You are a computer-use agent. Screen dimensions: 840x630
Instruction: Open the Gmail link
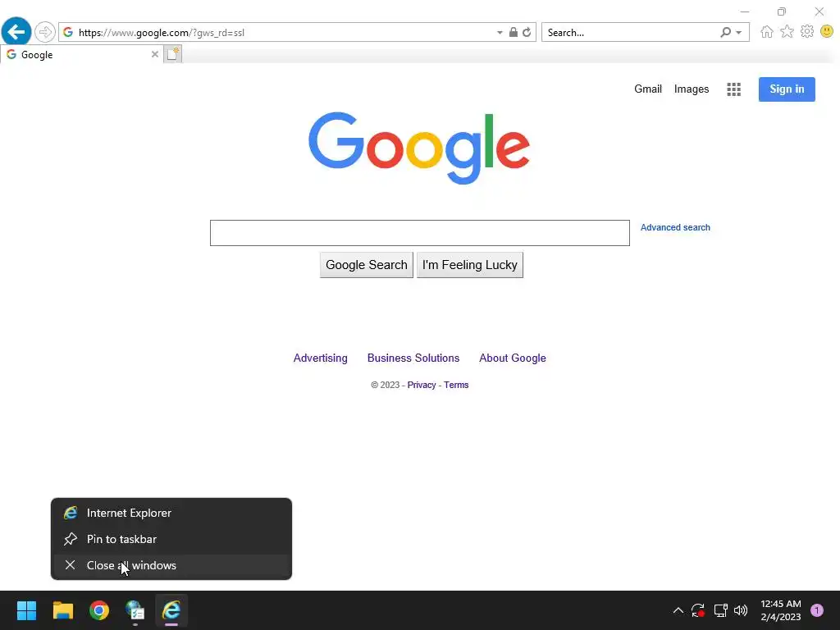(648, 89)
